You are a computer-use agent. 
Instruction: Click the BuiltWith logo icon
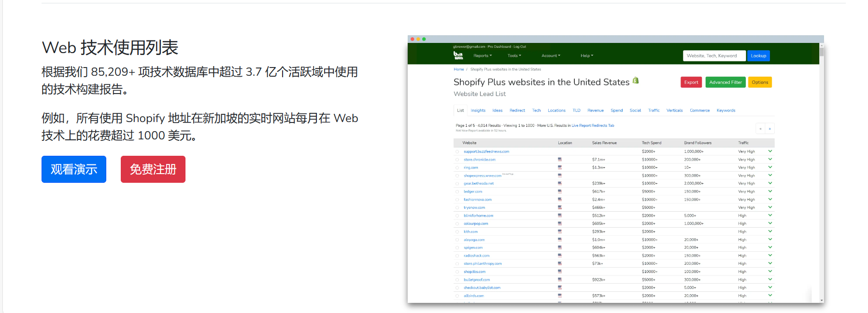[458, 55]
